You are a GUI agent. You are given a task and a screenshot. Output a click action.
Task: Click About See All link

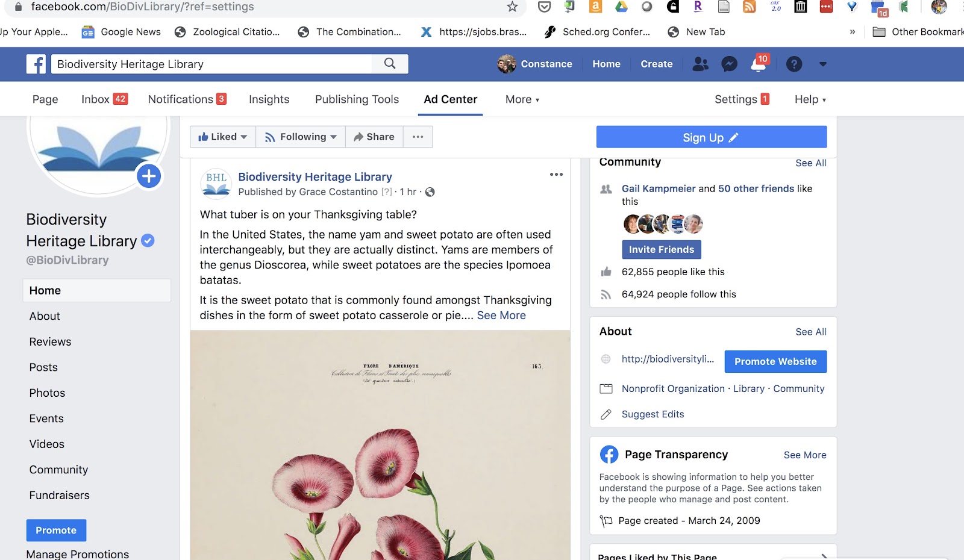click(811, 332)
